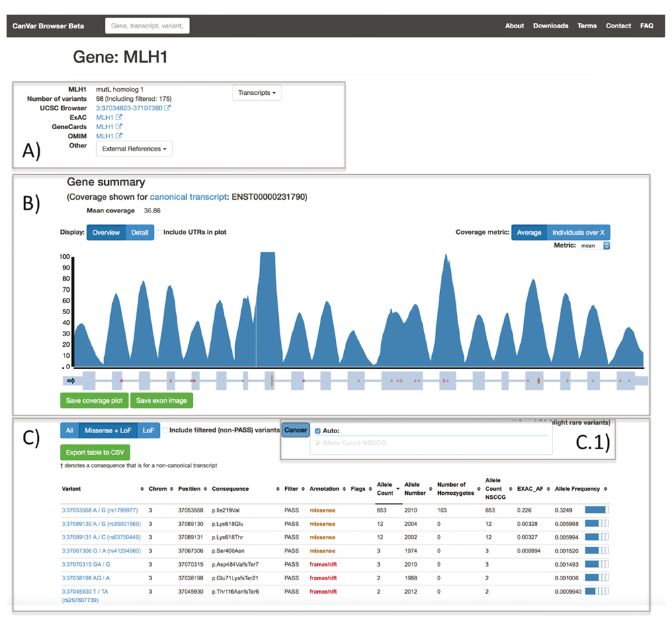Open variant 3:37053568 A / G (rs1799977)

click(100, 510)
